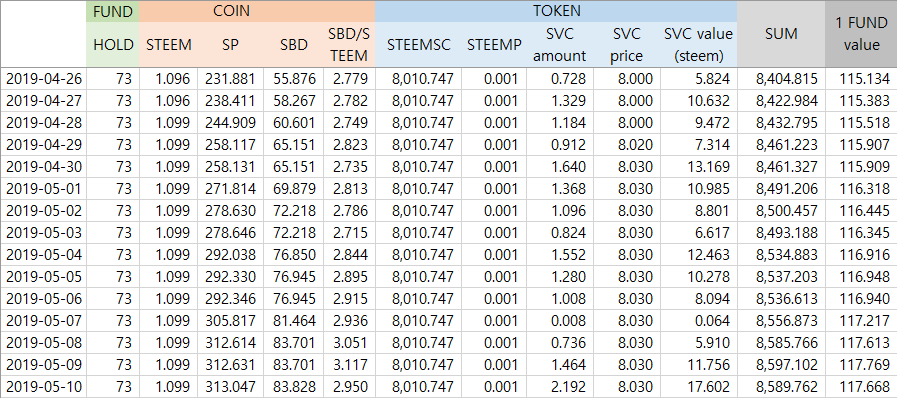Viewport: 897px width, 398px height.
Task: Click the date cell 2019-05-01
Action: [43, 189]
